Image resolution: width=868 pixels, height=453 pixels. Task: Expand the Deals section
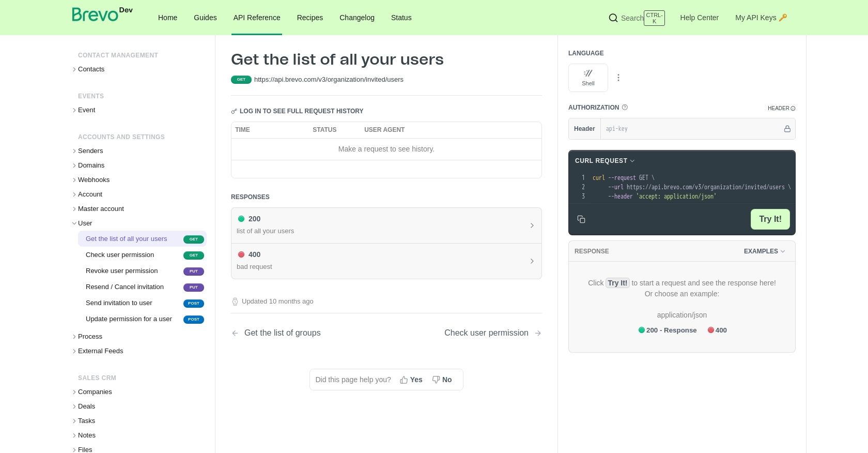tap(84, 406)
